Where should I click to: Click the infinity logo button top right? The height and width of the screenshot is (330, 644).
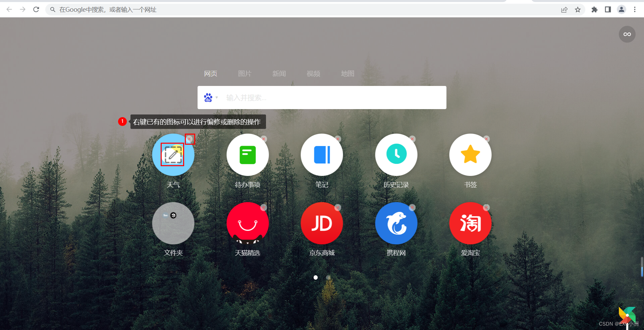click(x=627, y=34)
